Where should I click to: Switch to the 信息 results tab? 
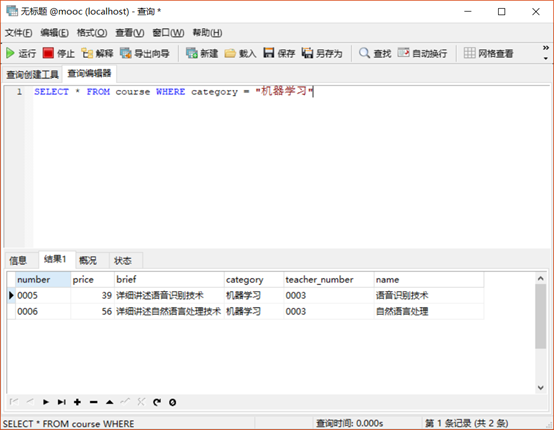tap(18, 260)
